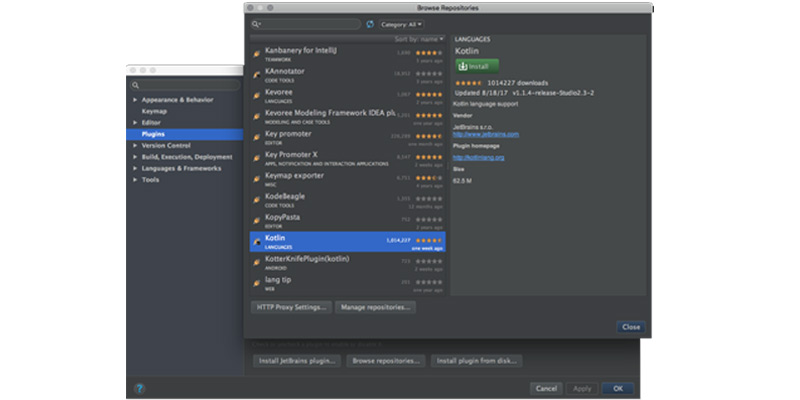Select the KopyPasta plugin entry
This screenshot has height=400, width=800.
(347, 221)
